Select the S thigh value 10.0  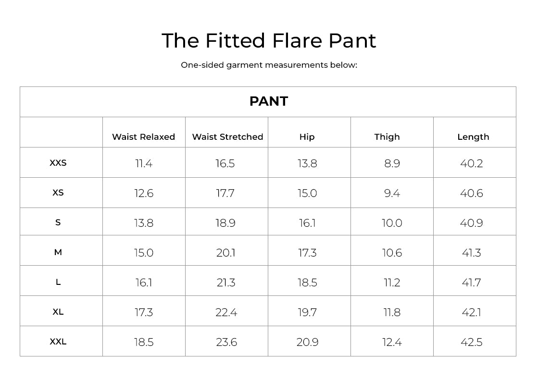point(392,223)
